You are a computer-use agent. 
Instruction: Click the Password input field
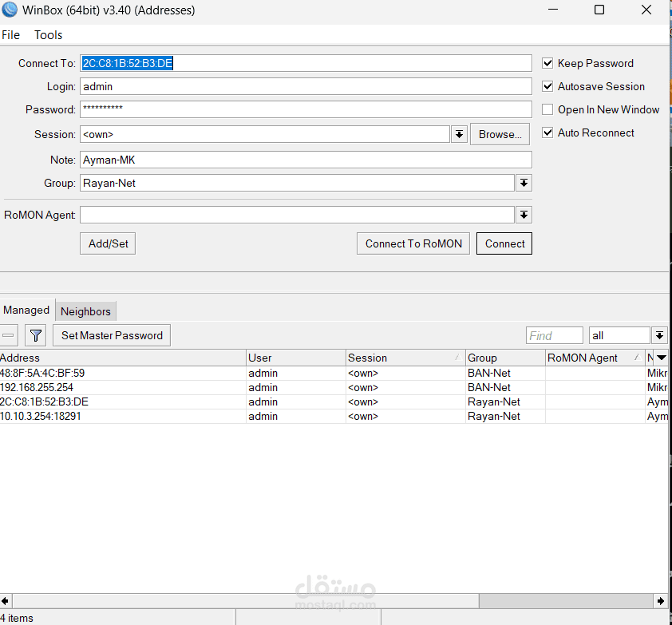pyautogui.click(x=306, y=109)
